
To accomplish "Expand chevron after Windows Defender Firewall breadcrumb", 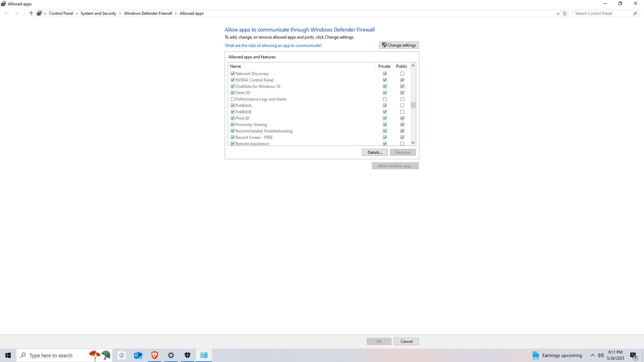I will [176, 13].
